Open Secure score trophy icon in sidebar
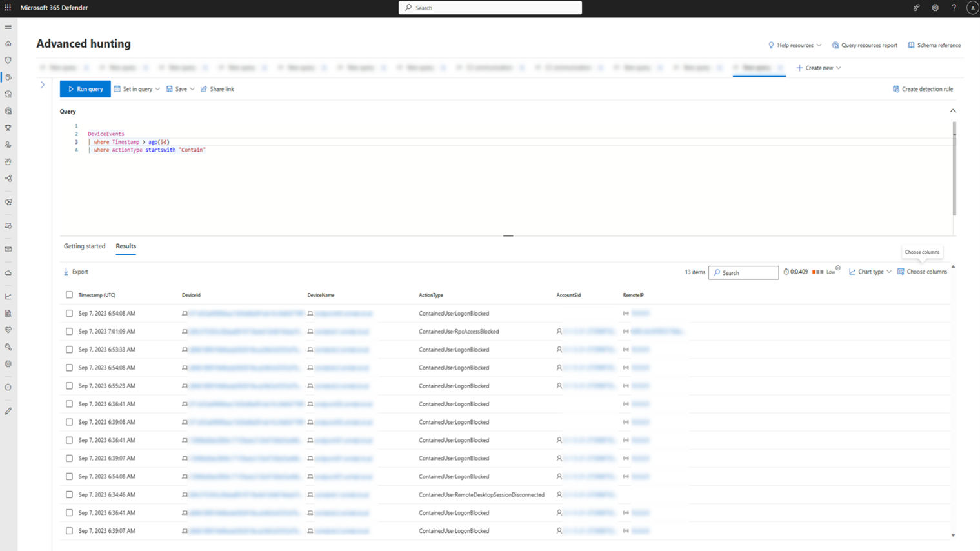 tap(8, 127)
